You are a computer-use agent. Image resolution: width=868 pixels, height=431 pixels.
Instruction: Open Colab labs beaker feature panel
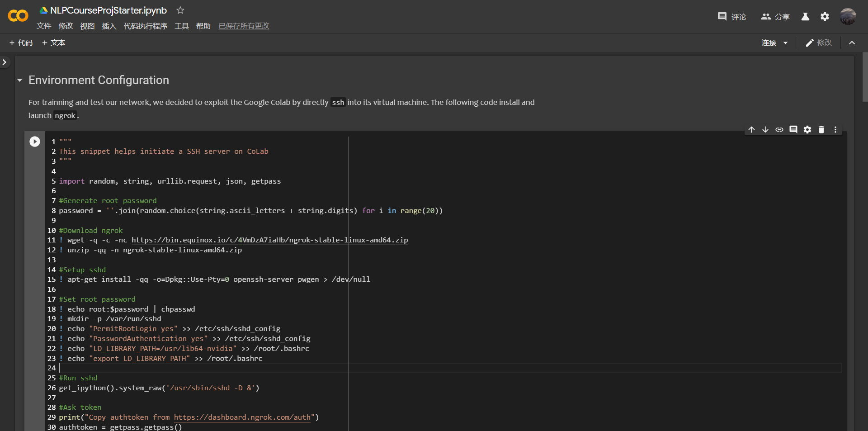805,16
